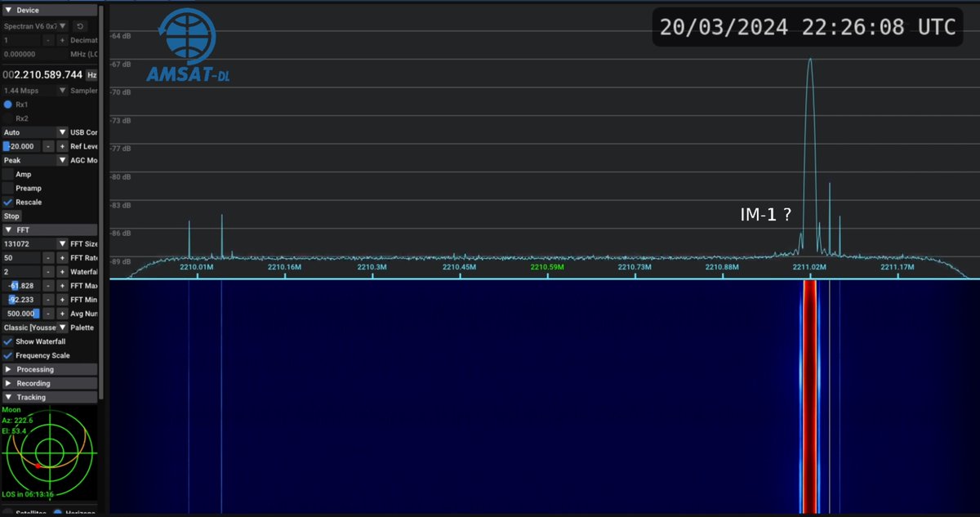
Task: Decrease Avg Num with minus button
Action: click(48, 314)
